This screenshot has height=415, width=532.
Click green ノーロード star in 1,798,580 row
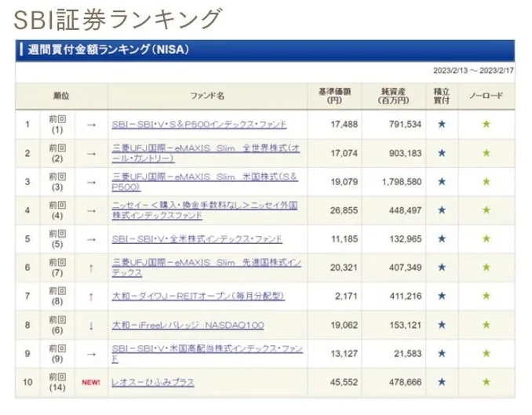click(x=486, y=181)
